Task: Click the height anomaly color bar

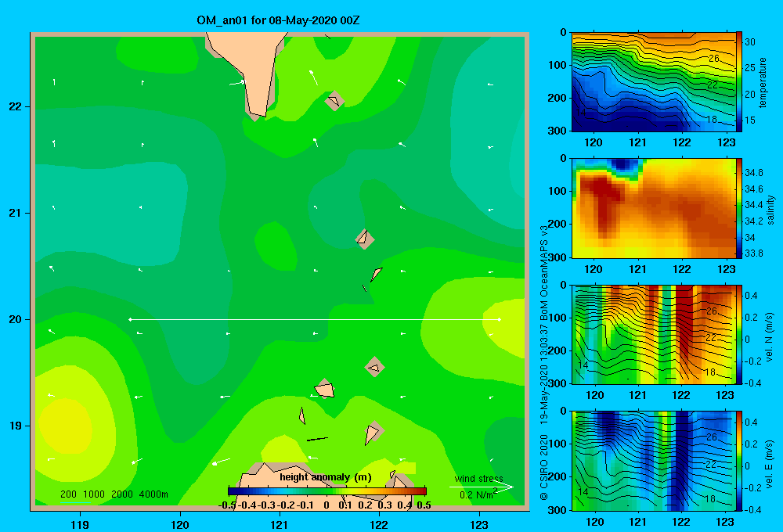Action: [327, 491]
